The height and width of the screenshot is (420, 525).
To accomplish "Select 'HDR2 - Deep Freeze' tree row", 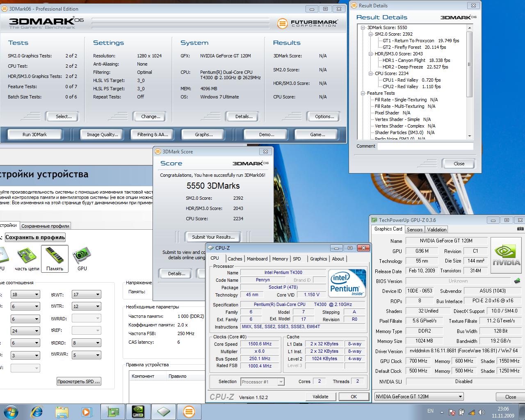I will tap(415, 67).
